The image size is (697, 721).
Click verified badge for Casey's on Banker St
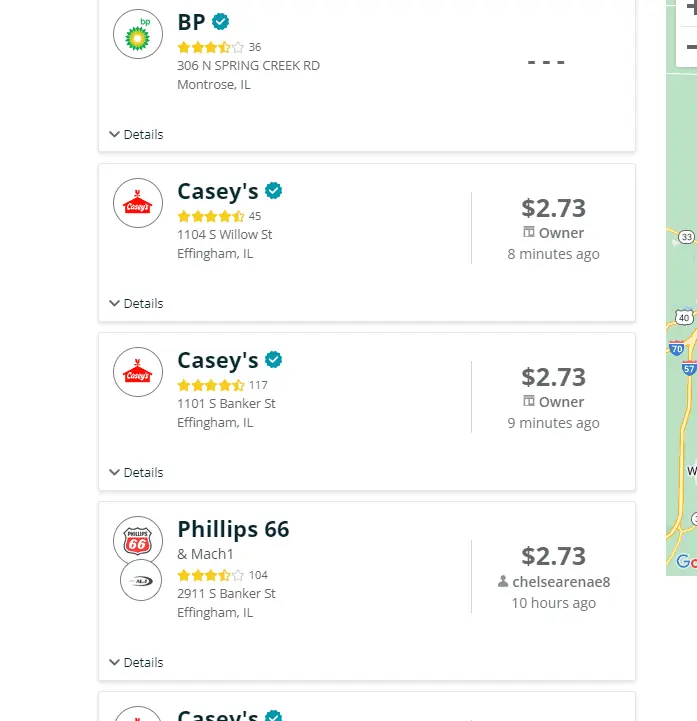point(273,360)
